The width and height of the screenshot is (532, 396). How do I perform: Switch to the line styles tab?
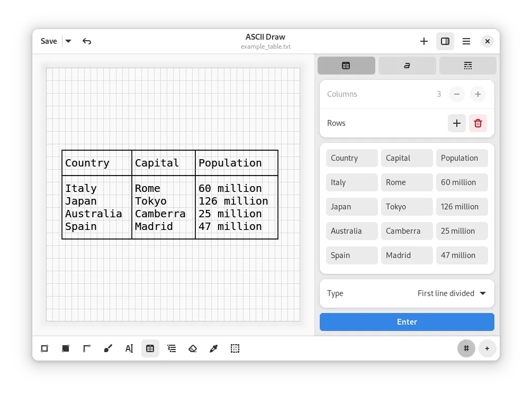467,66
